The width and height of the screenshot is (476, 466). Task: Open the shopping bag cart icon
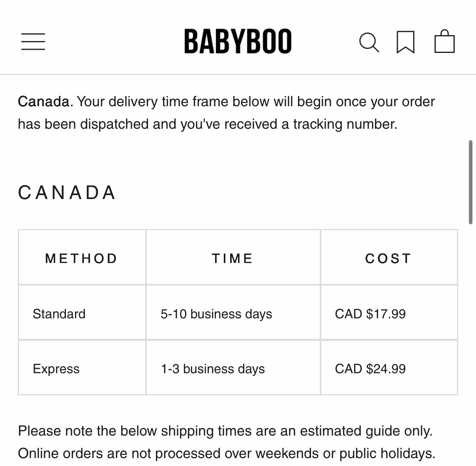444,41
